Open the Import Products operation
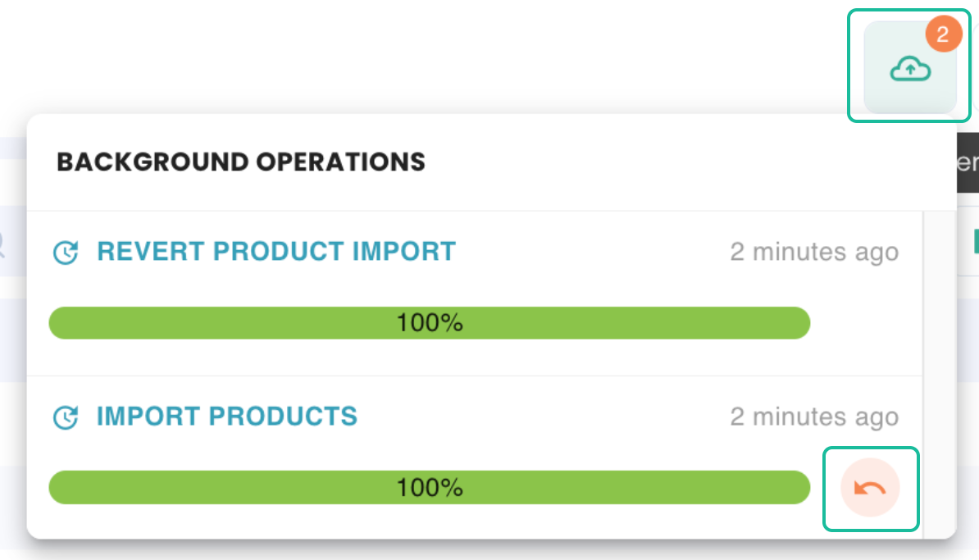Viewport: 979px width, 560px height. [x=226, y=417]
